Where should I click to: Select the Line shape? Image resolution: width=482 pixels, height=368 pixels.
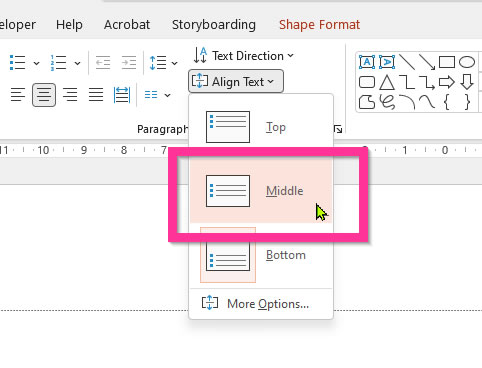point(407,62)
